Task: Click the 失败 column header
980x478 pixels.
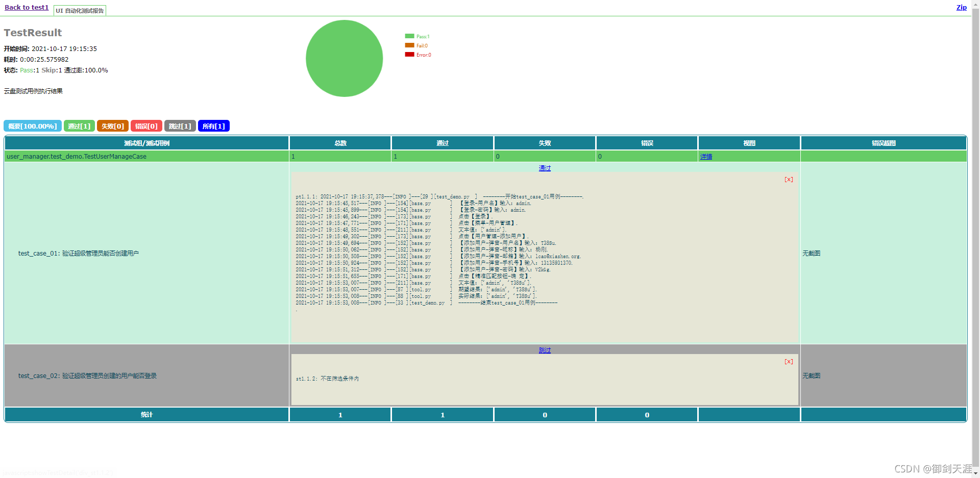Action: coord(545,143)
